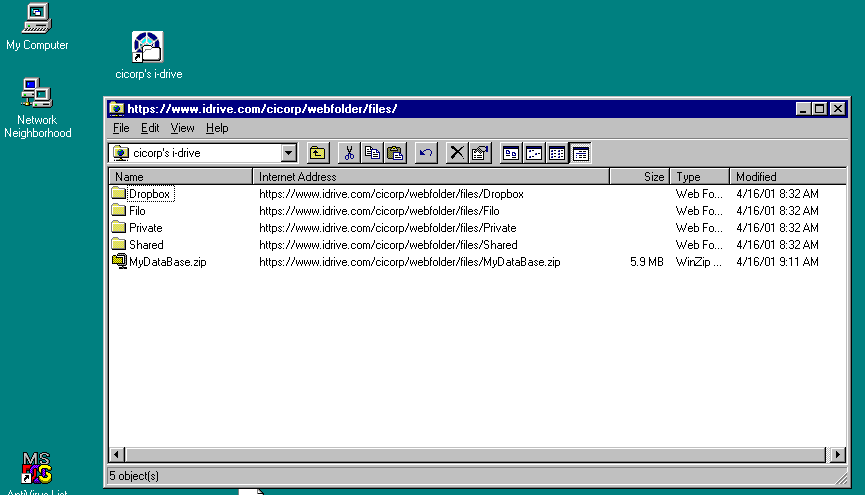Viewport: 865px width, 495px height.
Task: Select the Dropbox folder icon
Action: (x=118, y=193)
